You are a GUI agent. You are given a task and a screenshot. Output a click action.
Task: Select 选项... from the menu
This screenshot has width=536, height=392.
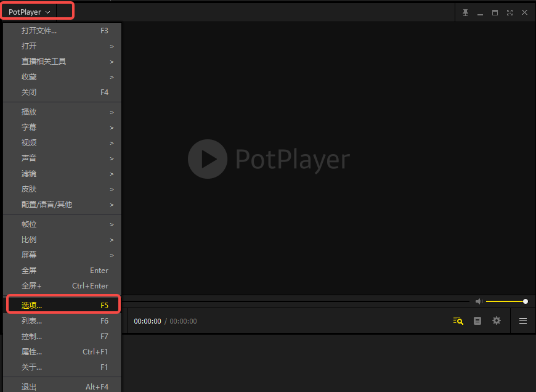point(62,305)
